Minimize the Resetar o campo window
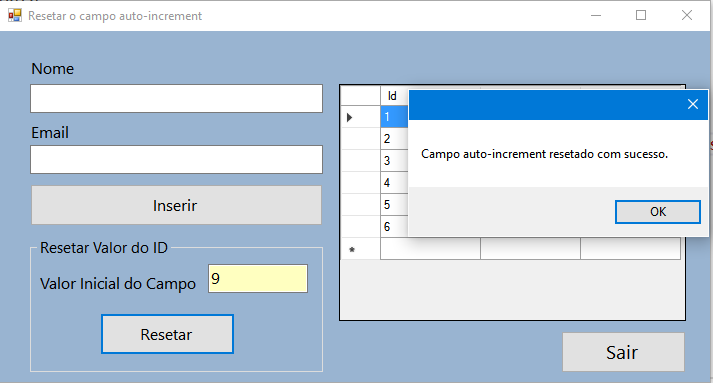This screenshot has width=713, height=385. pos(596,15)
